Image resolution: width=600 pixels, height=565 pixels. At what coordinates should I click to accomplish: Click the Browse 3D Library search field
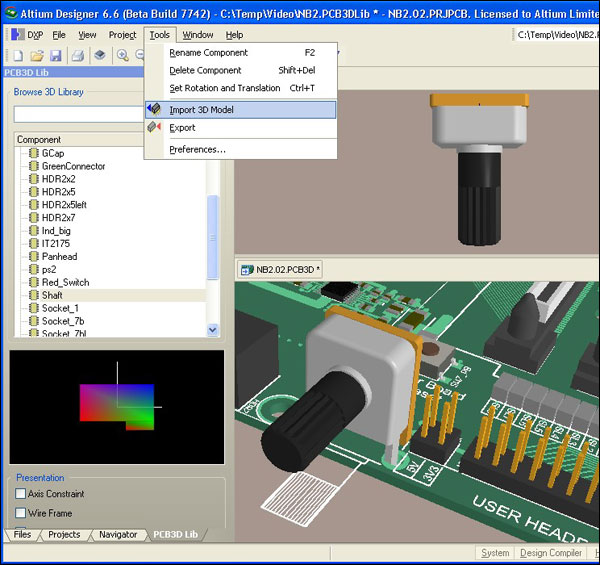point(79,114)
